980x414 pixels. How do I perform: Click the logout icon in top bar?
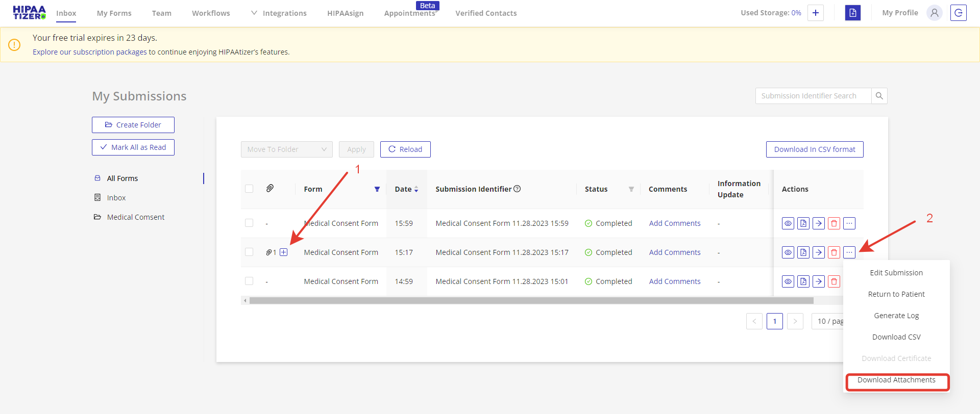[959, 13]
